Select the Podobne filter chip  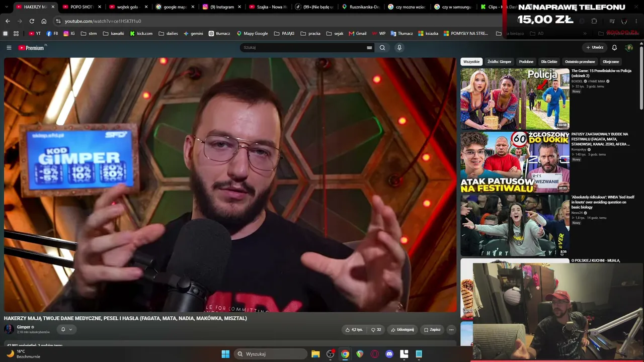(526, 62)
